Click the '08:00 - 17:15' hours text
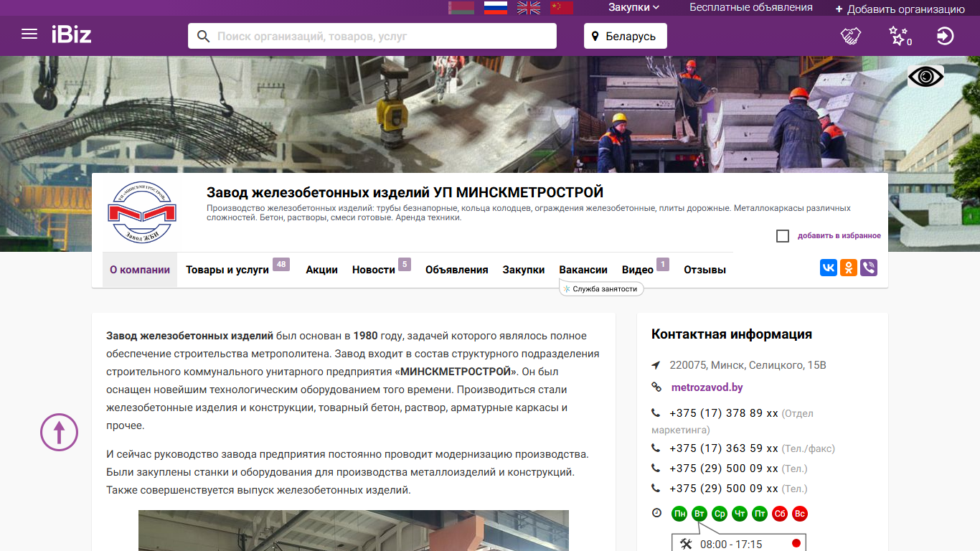The width and height of the screenshot is (980, 551). (x=731, y=545)
